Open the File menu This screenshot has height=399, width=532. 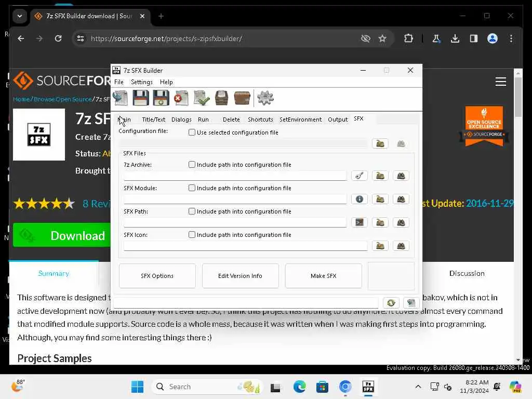[119, 82]
